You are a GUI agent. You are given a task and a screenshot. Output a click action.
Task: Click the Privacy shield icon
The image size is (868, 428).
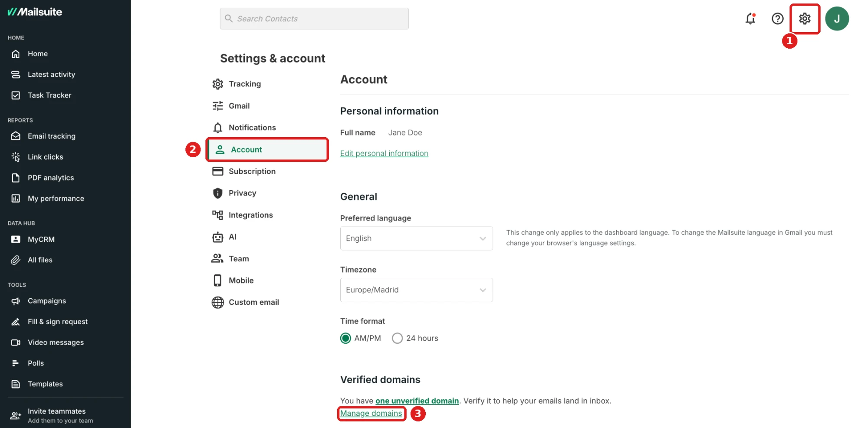(217, 193)
